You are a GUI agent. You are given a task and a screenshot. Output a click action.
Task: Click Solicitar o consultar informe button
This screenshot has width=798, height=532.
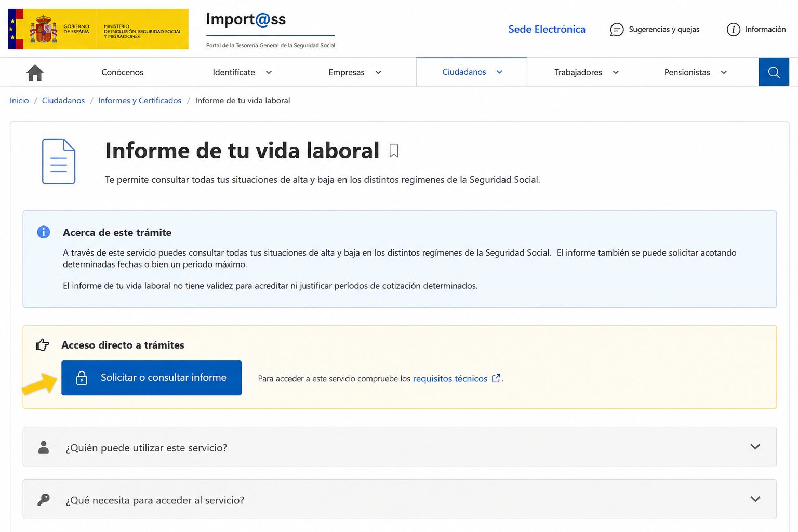tap(151, 378)
